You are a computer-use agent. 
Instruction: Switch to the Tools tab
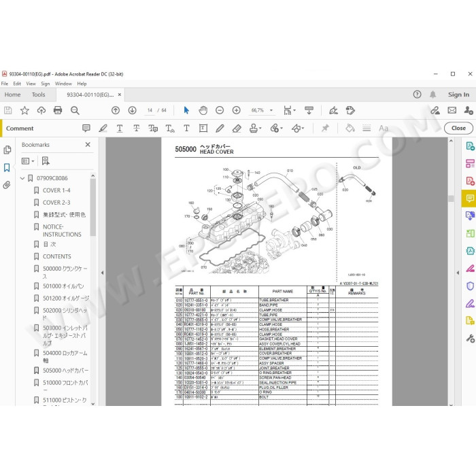[x=38, y=95]
